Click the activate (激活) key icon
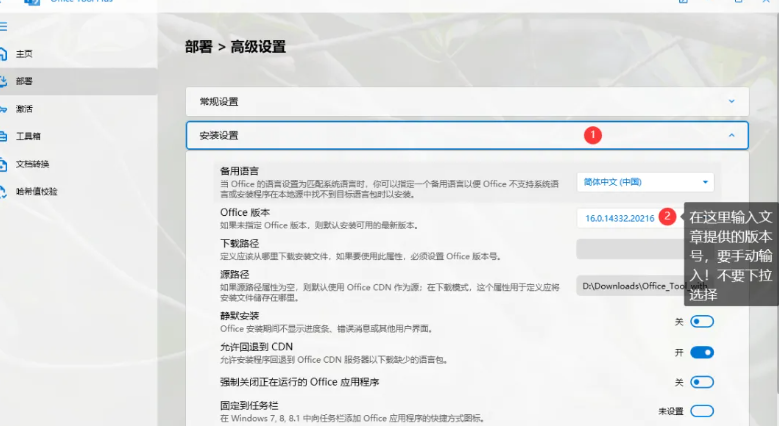 pyautogui.click(x=3, y=109)
